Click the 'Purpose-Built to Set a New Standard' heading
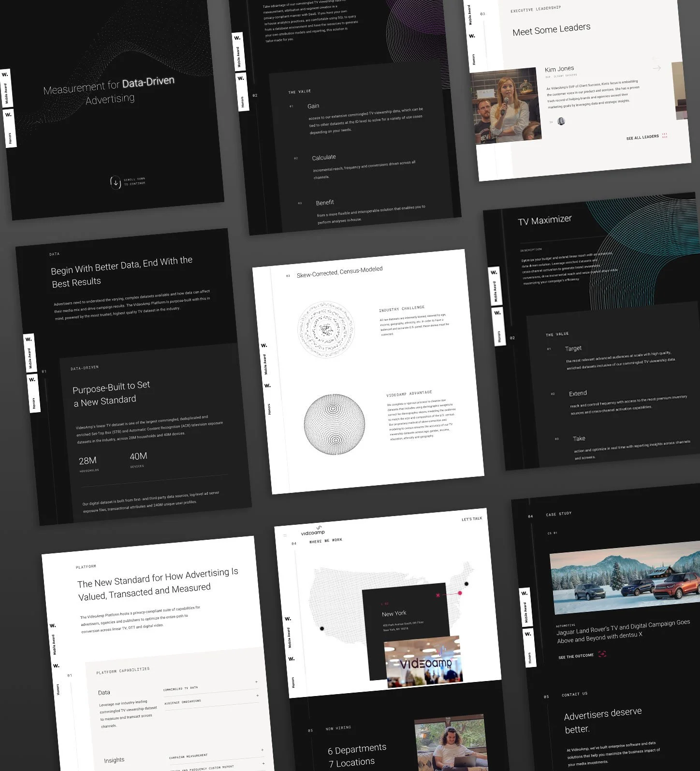 click(112, 393)
